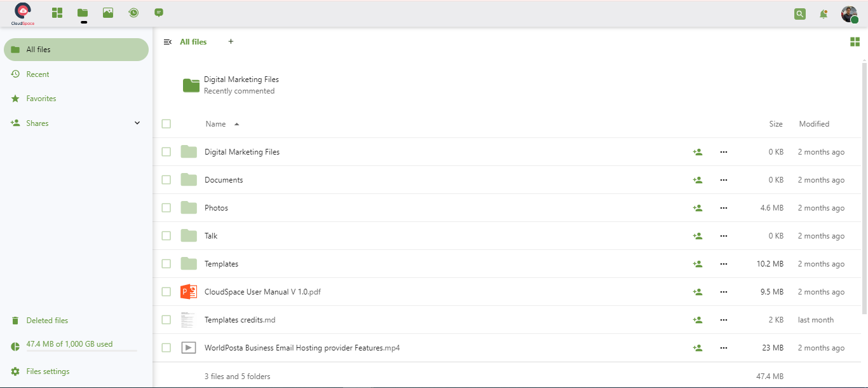Click the search magnifier icon
This screenshot has width=868, height=388.
click(799, 13)
